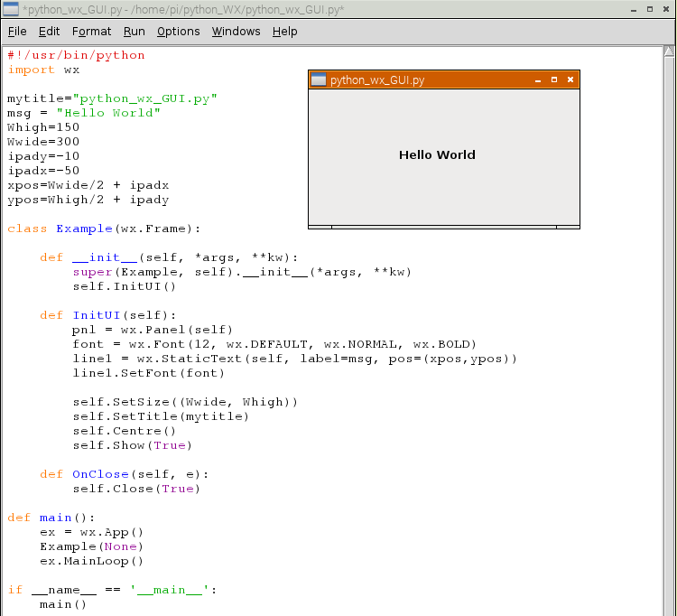Open the File menu
Screen dimensions: 677x616
pyautogui.click(x=17, y=31)
